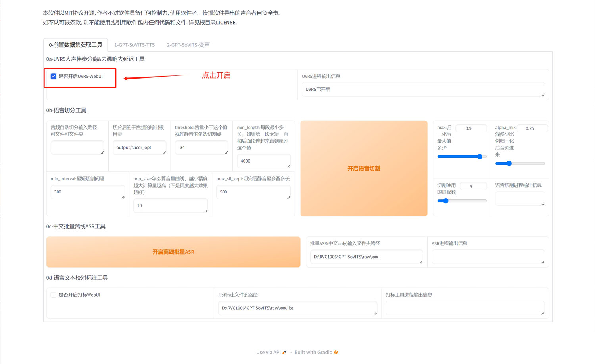The image size is (595, 364).
Task: Click the max_sil_kept field showing 500
Action: click(x=253, y=192)
